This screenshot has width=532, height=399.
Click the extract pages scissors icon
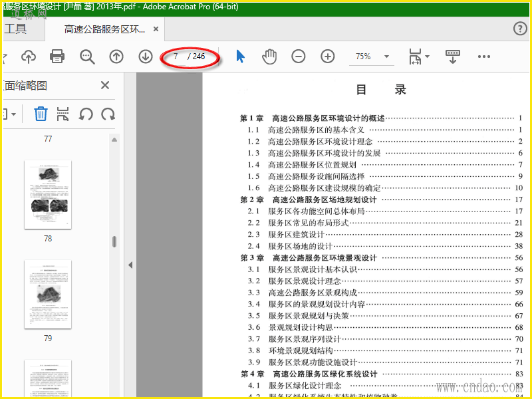(63, 114)
